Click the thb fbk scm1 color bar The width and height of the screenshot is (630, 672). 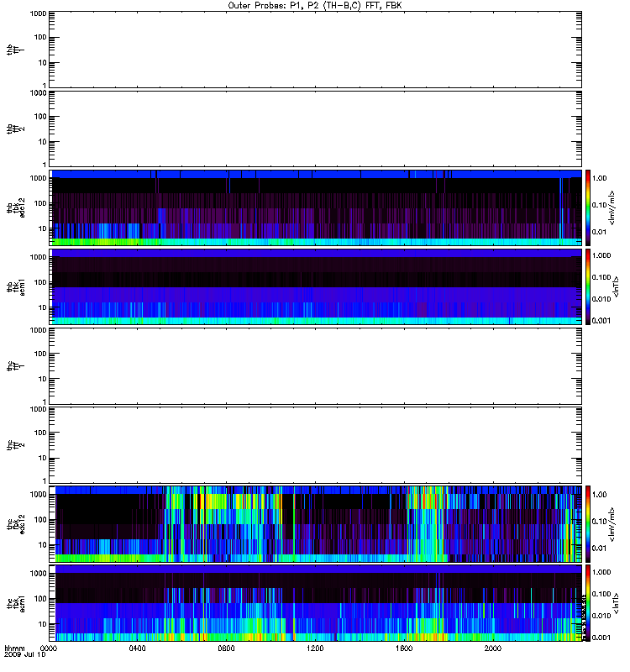588,286
